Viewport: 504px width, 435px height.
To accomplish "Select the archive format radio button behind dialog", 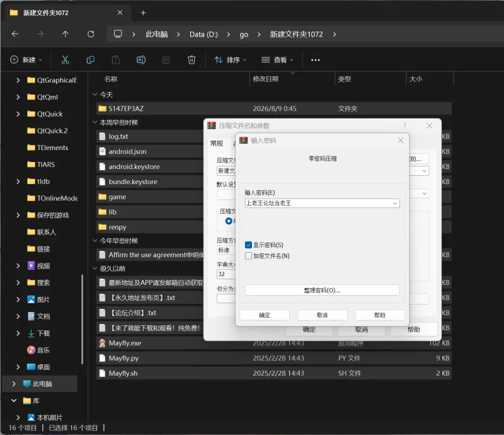I will coord(229,221).
